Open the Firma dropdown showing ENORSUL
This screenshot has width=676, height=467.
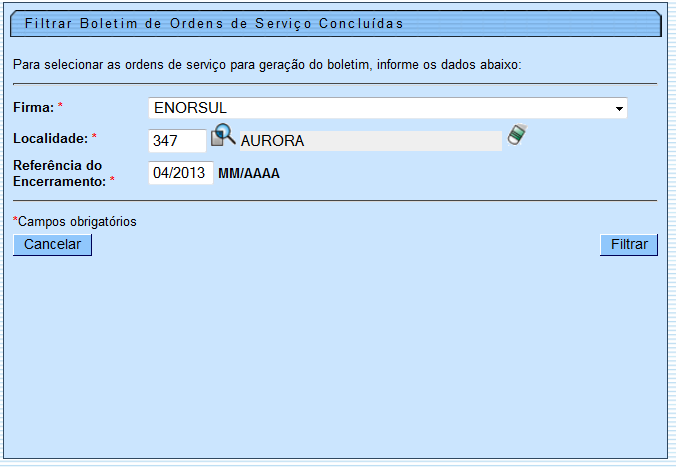click(387, 108)
